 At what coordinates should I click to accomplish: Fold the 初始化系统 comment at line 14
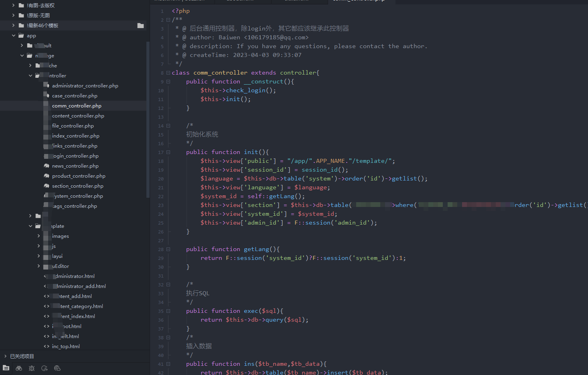[x=168, y=126]
